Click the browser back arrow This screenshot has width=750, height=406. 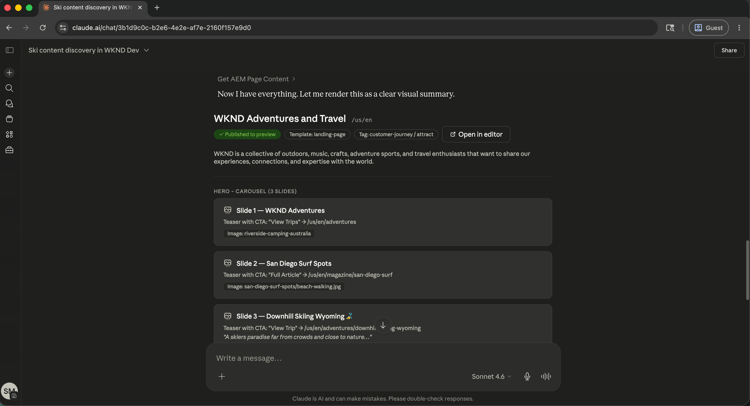click(9, 28)
